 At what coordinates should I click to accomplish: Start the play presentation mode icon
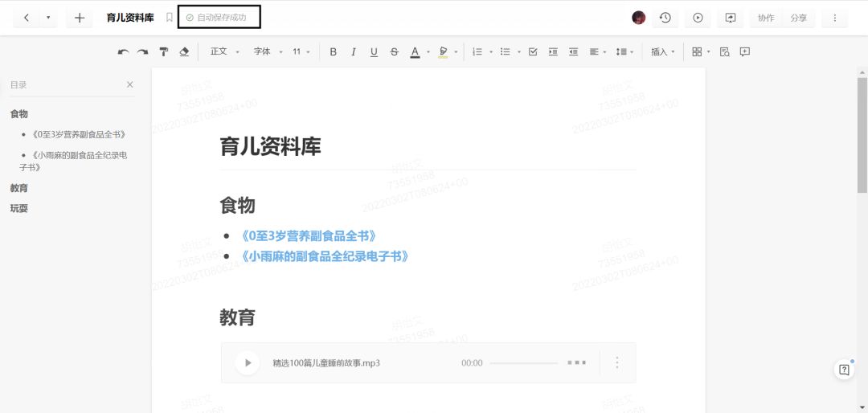[698, 18]
